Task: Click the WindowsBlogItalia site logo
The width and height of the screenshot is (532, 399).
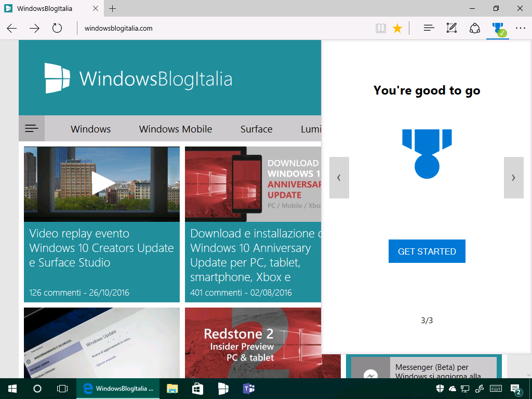Action: point(138,78)
